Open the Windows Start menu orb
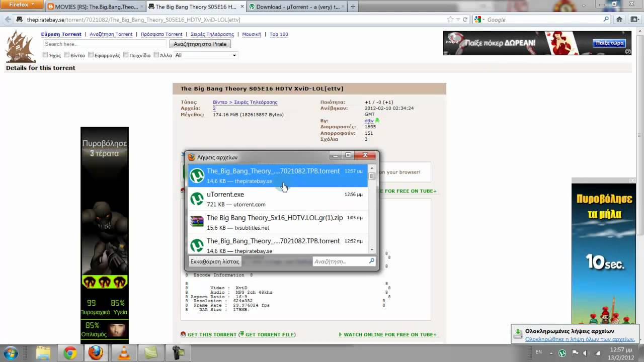Image resolution: width=644 pixels, height=362 pixels. coord(11,353)
